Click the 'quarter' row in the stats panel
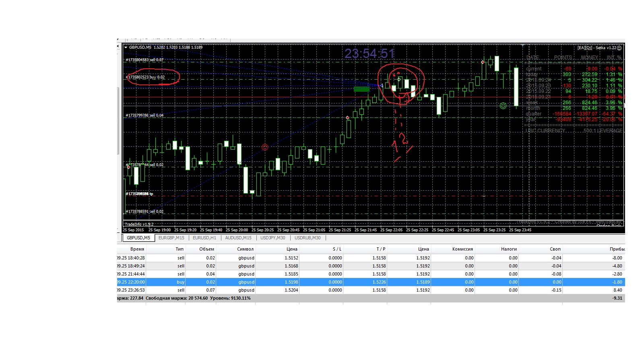This screenshot has height=362, width=644. point(574,114)
